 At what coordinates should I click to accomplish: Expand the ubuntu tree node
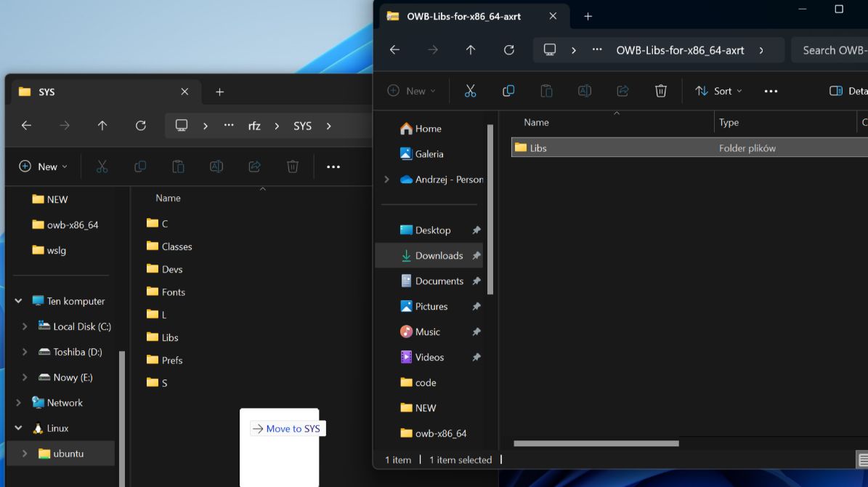(25, 454)
